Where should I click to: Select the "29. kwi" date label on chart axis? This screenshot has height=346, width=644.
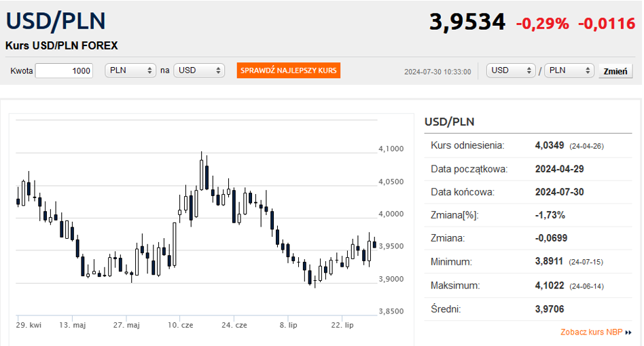pyautogui.click(x=29, y=326)
